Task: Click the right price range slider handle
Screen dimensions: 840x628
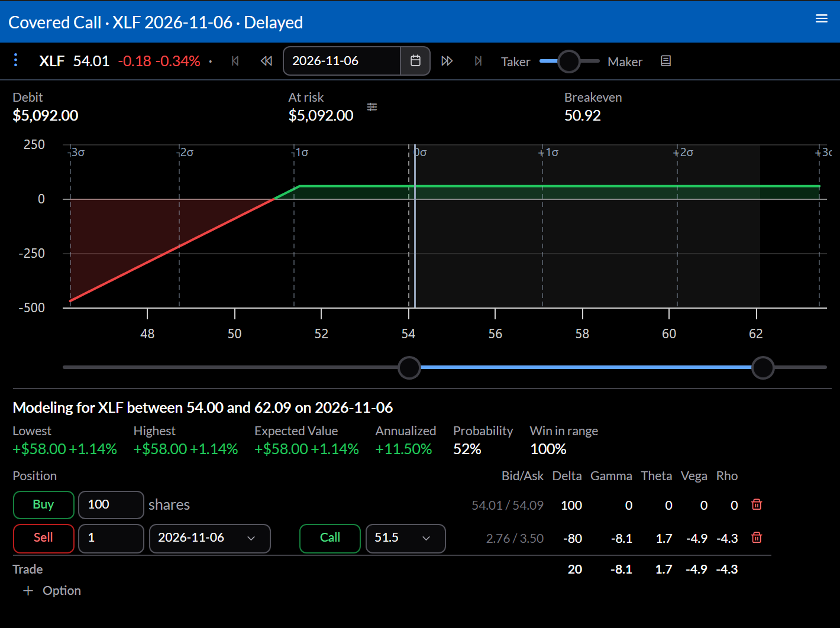Action: tap(763, 367)
